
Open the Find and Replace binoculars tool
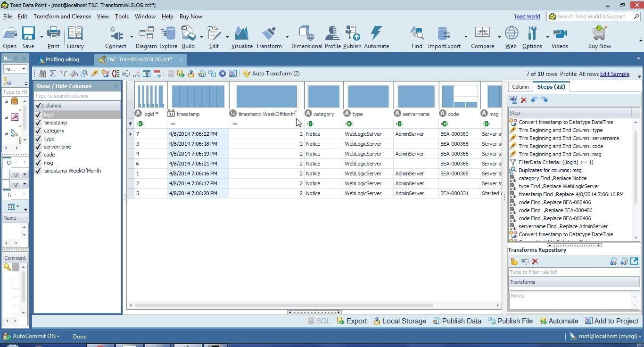pos(43,74)
